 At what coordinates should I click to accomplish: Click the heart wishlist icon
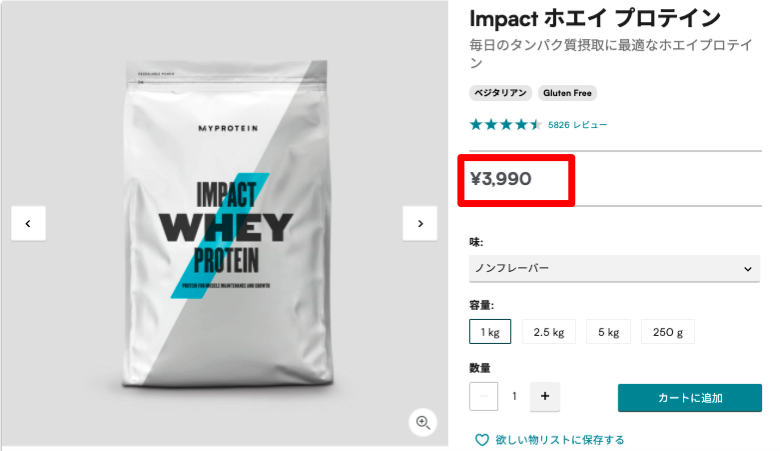[482, 440]
